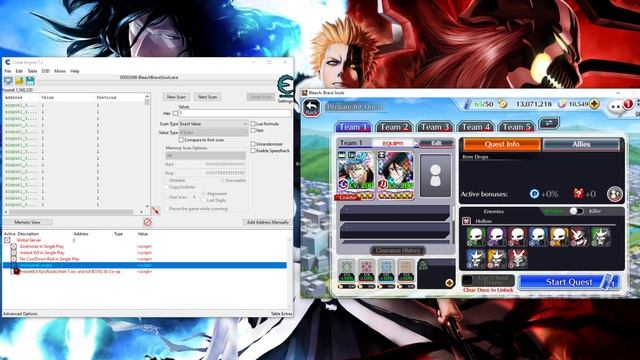The width and height of the screenshot is (640, 360).
Task: Open the Help menu
Action: click(x=75, y=71)
